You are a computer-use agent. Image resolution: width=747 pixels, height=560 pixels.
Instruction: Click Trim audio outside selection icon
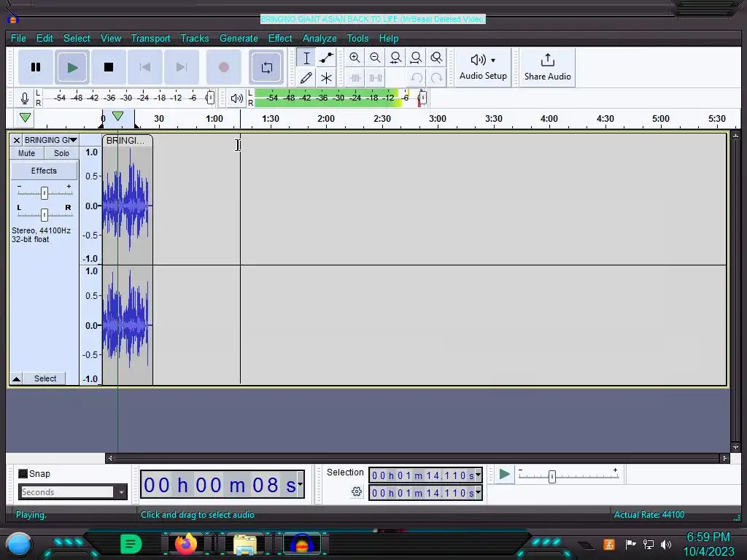[355, 77]
